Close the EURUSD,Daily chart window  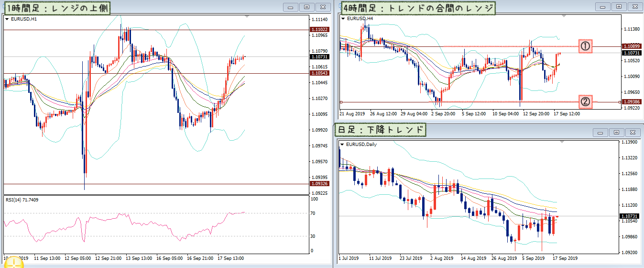click(633, 133)
